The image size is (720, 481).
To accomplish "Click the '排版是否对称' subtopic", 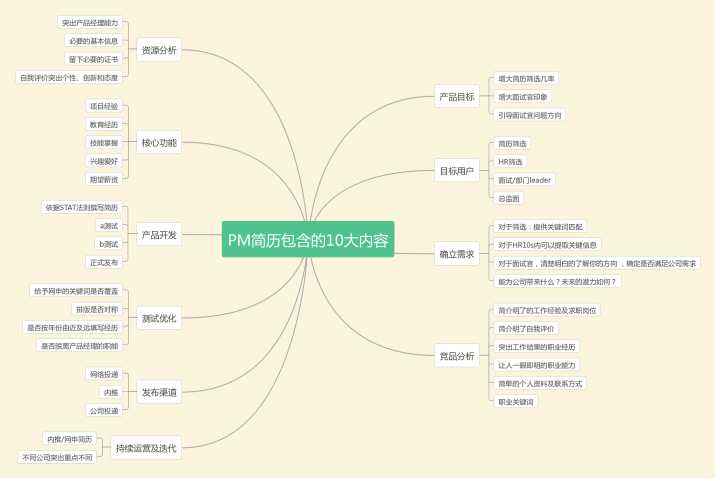I will 97,309.
